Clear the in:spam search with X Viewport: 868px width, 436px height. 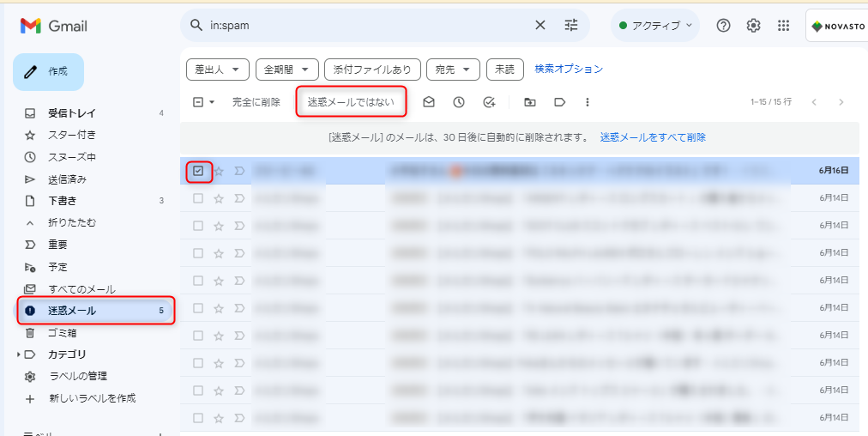pos(539,26)
